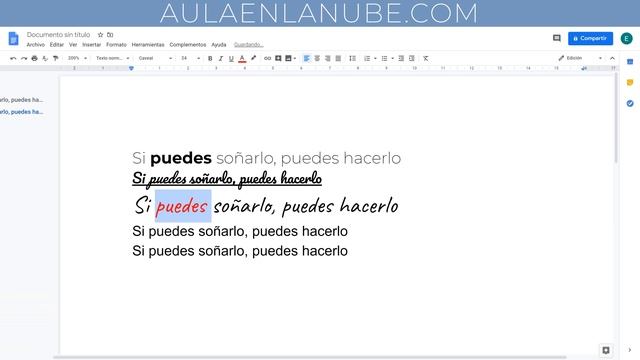Apply bulleted list

pyautogui.click(x=384, y=58)
